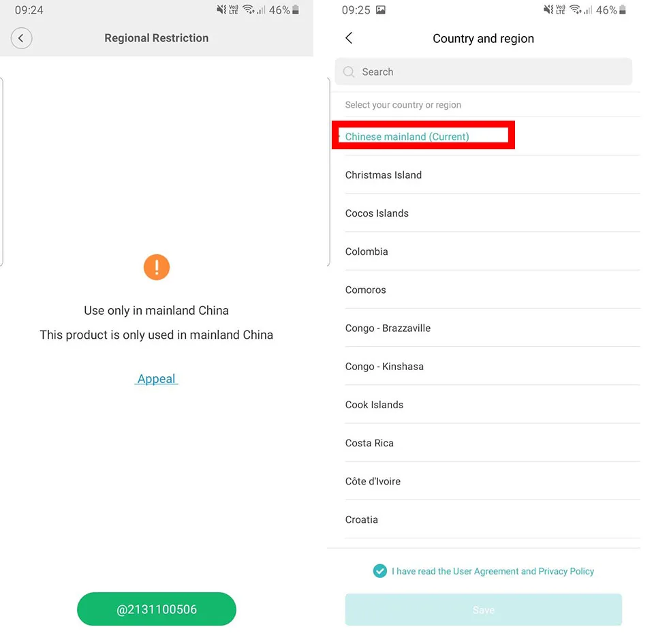654x644 pixels.
Task: Open the Appeal link
Action: (x=157, y=379)
